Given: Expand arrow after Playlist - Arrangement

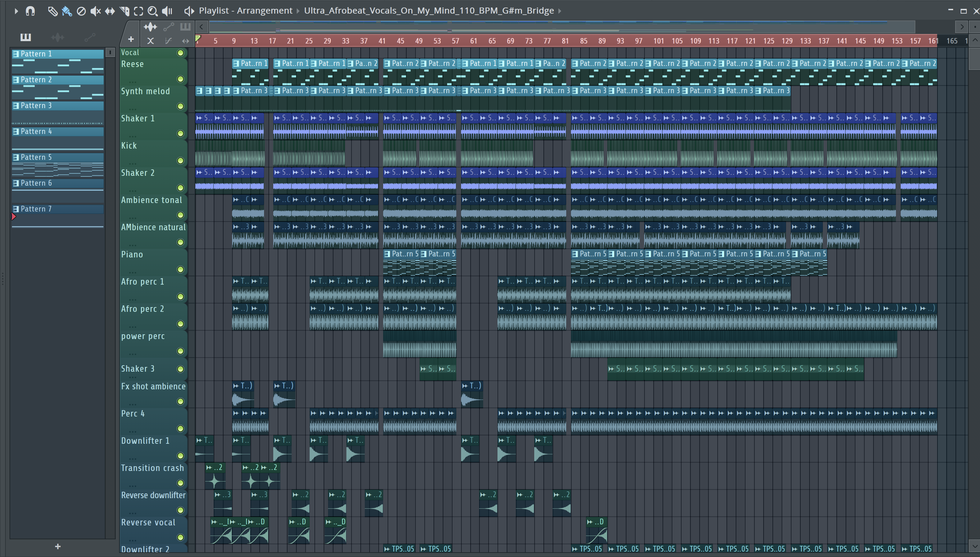Looking at the screenshot, I should tap(298, 11).
